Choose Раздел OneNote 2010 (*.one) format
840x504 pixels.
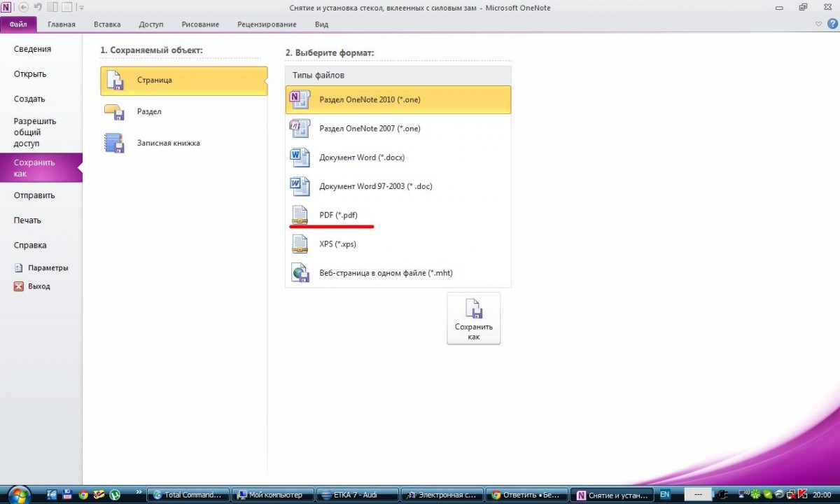[398, 99]
